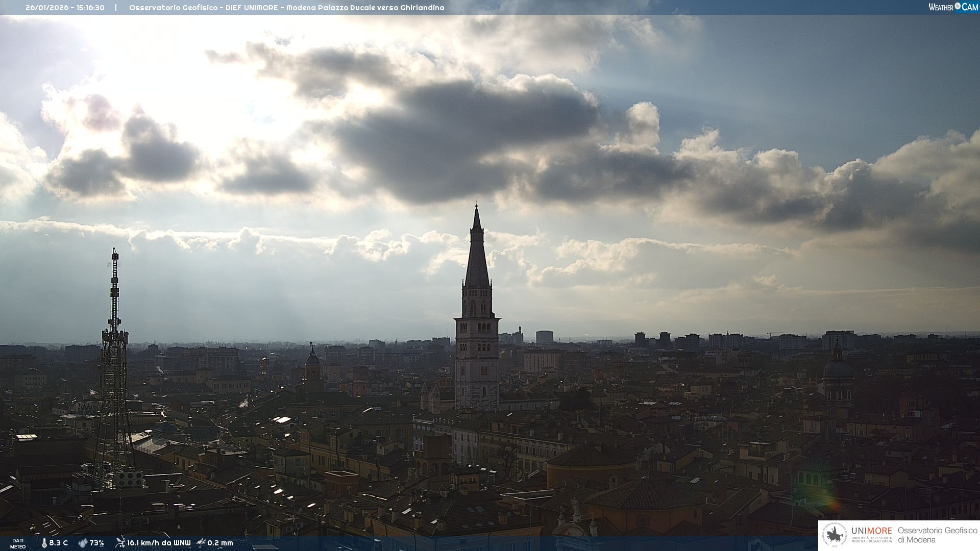Click the UNIMORE university seal emblem
The height and width of the screenshot is (551, 980).
[x=835, y=535]
